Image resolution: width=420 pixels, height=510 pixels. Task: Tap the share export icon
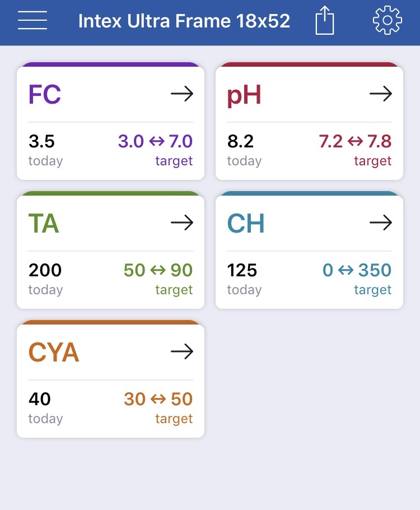coord(325,20)
